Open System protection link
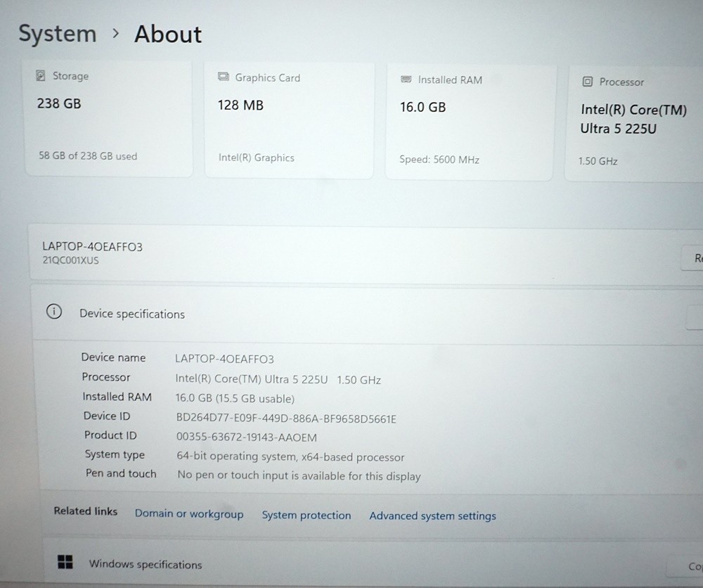 tap(307, 515)
